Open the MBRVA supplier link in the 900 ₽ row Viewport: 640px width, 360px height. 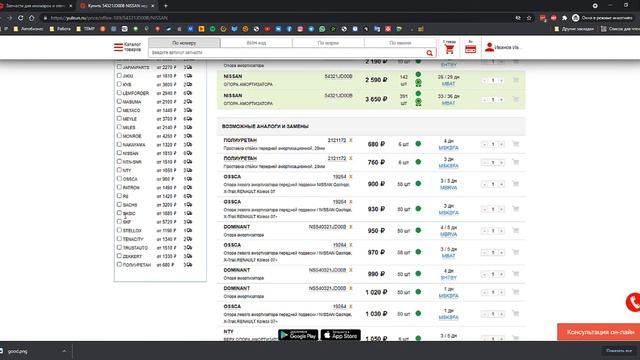click(x=448, y=188)
